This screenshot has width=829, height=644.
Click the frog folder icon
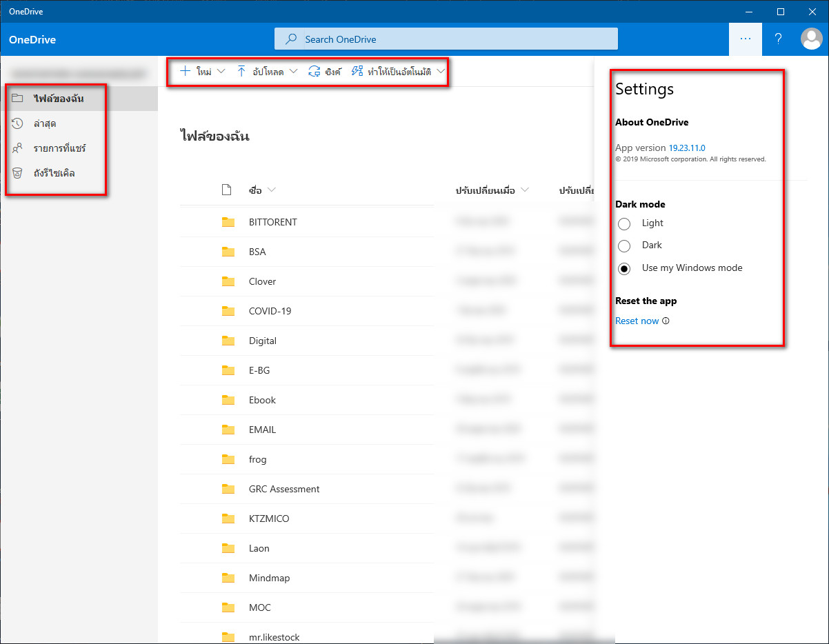[x=228, y=459]
